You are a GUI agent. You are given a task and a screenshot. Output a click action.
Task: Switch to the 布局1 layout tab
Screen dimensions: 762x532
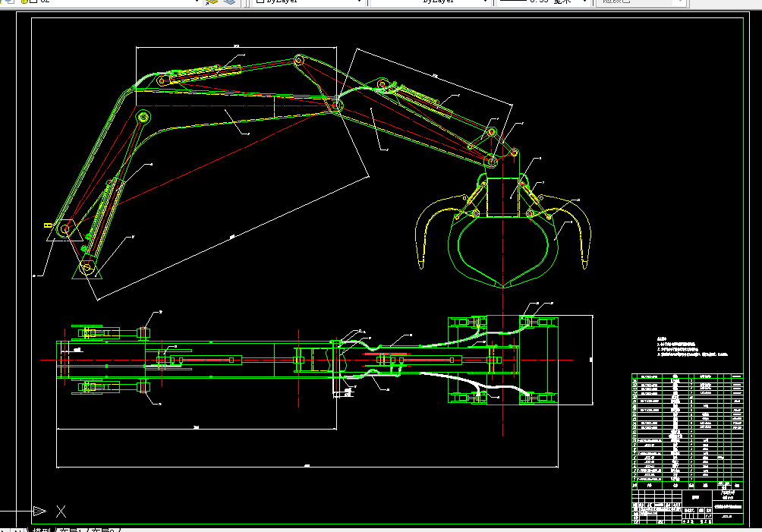[x=72, y=530]
